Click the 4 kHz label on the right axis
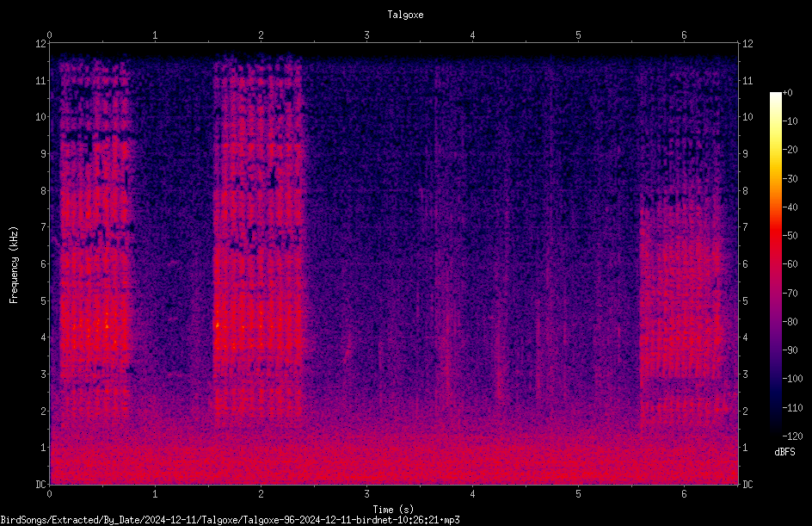This screenshot has height=526, width=812. (x=745, y=337)
